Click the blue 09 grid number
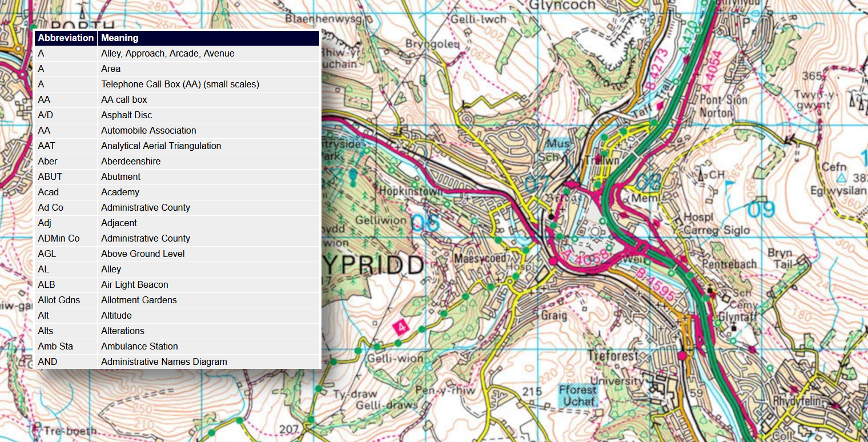The image size is (868, 442). (762, 210)
